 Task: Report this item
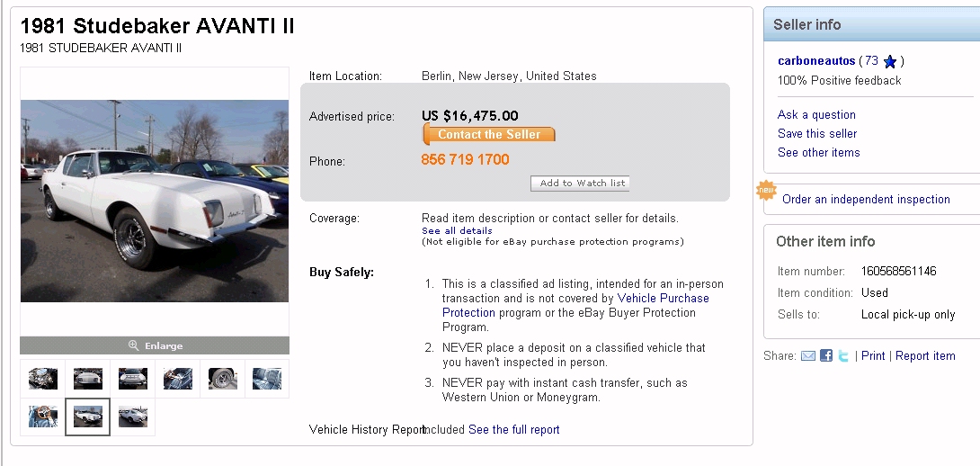[925, 356]
